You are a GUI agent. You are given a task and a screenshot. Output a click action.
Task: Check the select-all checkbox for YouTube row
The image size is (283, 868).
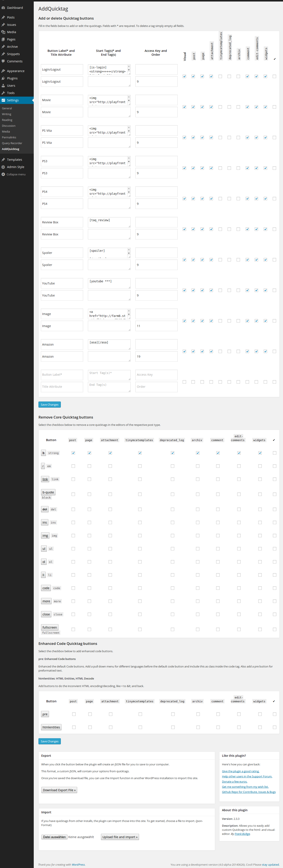274,290
